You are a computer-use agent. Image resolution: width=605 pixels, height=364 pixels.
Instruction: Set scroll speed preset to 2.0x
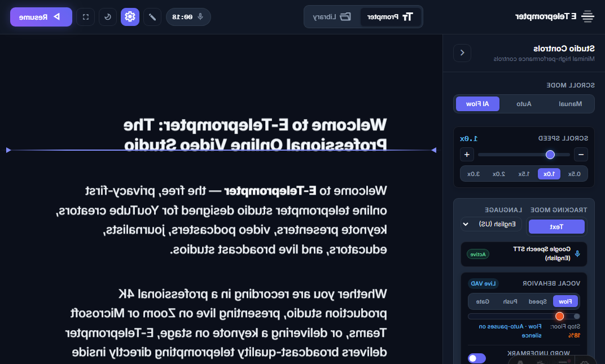[x=499, y=174]
